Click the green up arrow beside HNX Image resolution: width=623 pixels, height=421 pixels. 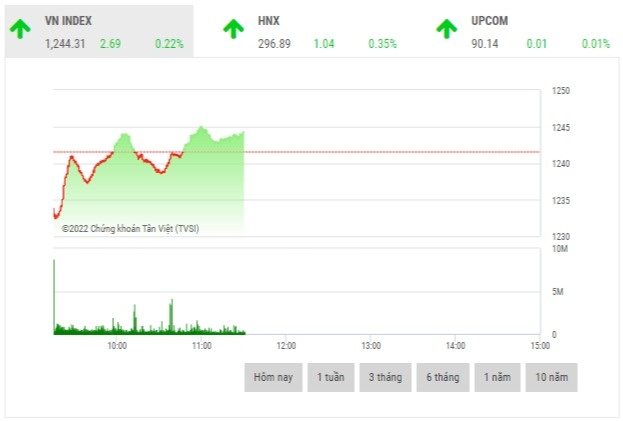[232, 29]
